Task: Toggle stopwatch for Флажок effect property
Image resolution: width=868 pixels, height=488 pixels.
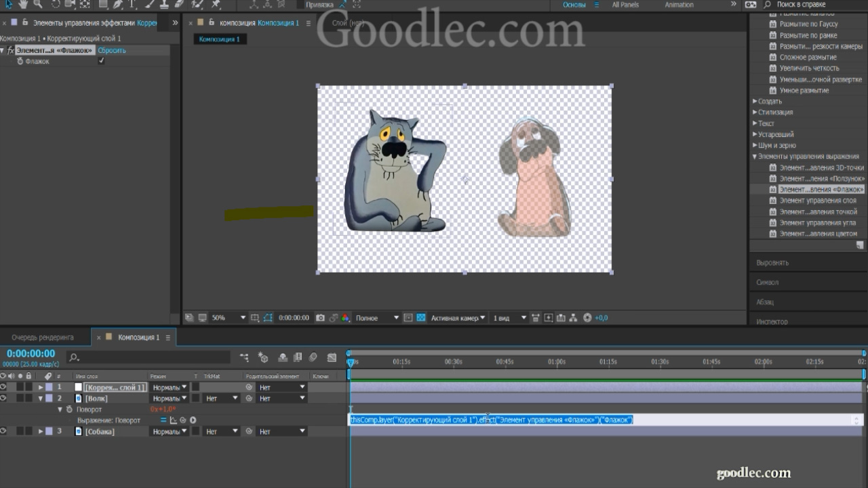Action: click(20, 61)
